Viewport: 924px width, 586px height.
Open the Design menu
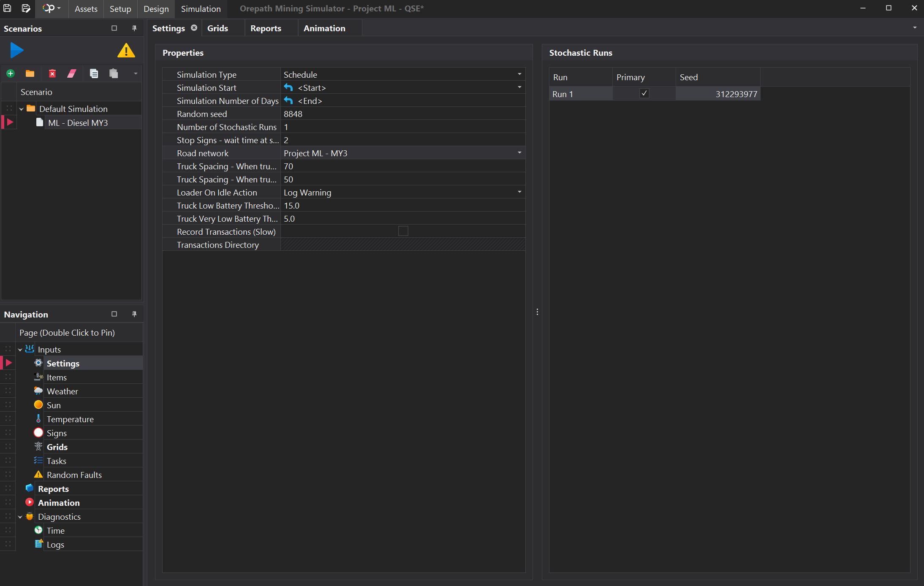pos(156,9)
